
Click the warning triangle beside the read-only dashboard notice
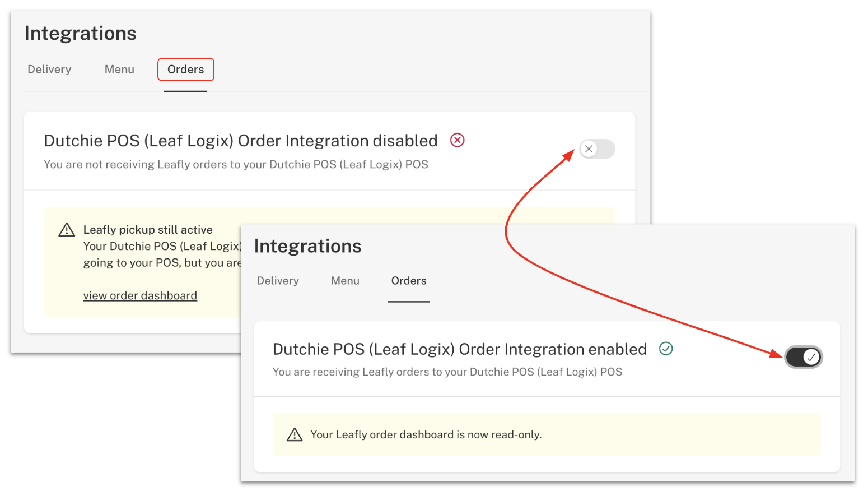point(295,435)
